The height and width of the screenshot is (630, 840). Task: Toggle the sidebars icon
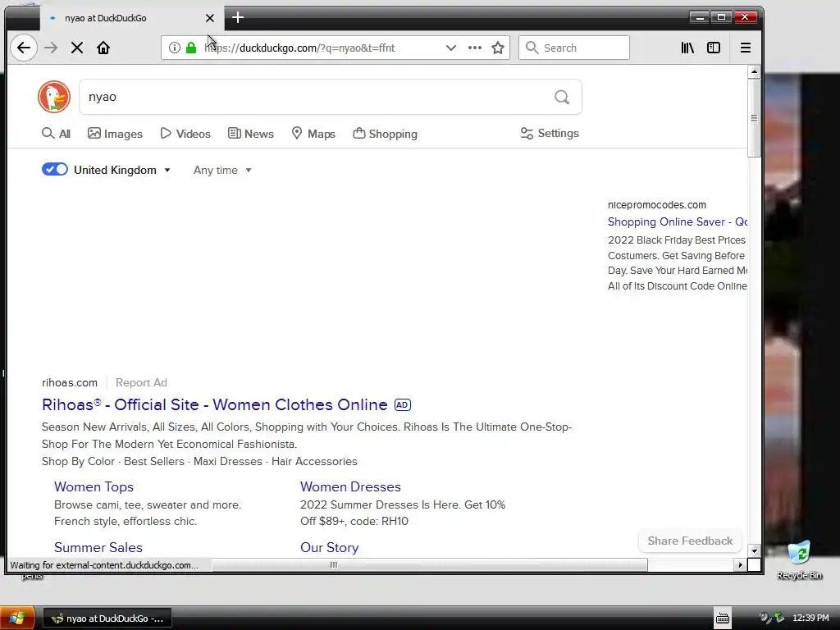click(713, 48)
